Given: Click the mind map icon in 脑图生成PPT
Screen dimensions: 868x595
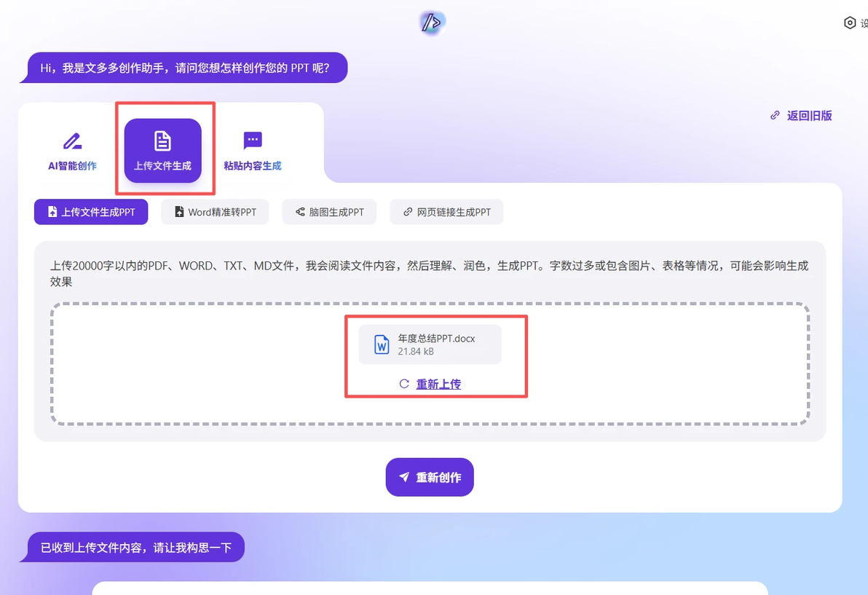Looking at the screenshot, I should (x=300, y=212).
